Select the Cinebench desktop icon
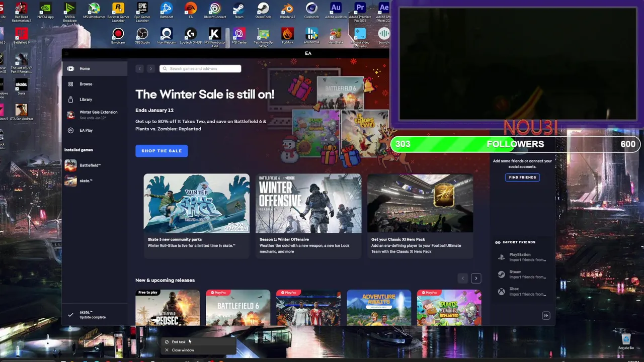This screenshot has width=644, height=362. tap(311, 11)
